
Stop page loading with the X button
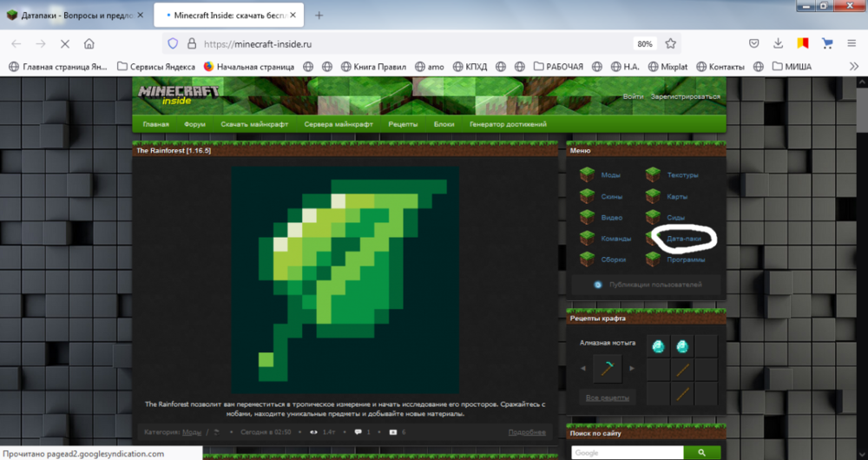(x=65, y=43)
